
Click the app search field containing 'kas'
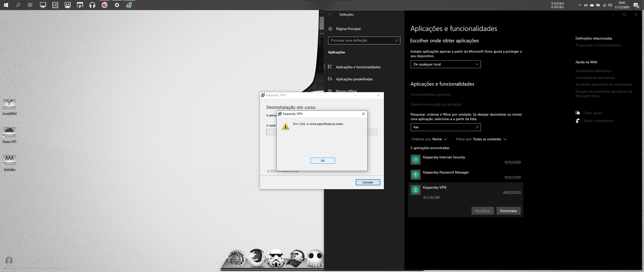pyautogui.click(x=443, y=127)
